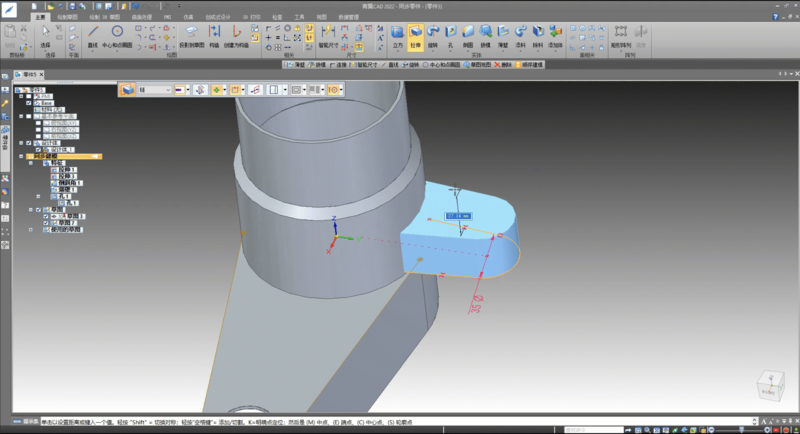Click the Open folder icon in quick access toolbar
The height and width of the screenshot is (434, 800).
coord(51,7)
